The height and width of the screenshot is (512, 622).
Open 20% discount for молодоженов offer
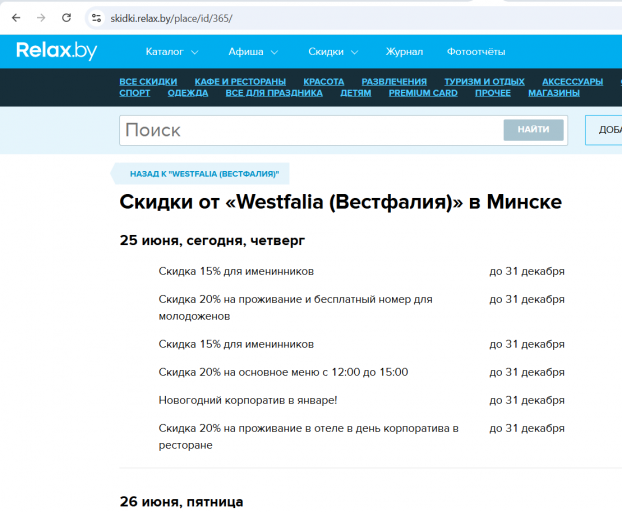[296, 308]
